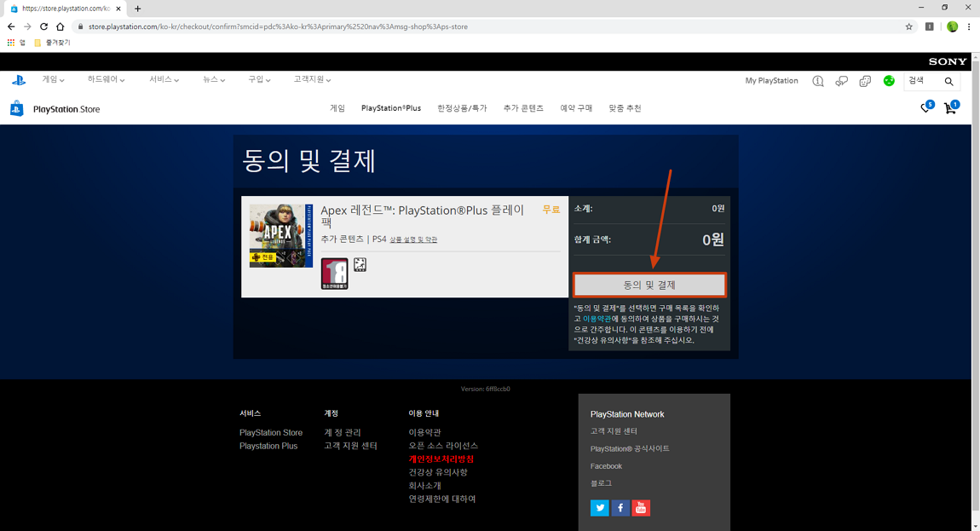Reload the page with browser refresh icon
The height and width of the screenshot is (531, 980).
pyautogui.click(x=43, y=26)
